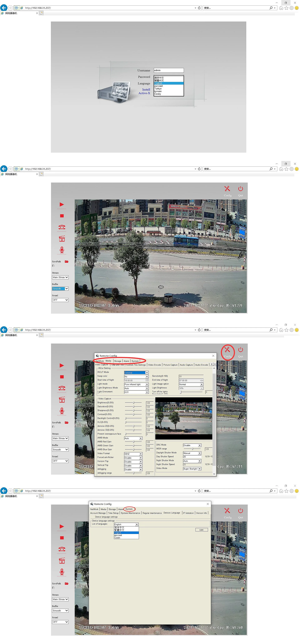This screenshot has height=644, width=300.
Task: Open the Light mode Pure infrared light dropdown
Action: 136,384
